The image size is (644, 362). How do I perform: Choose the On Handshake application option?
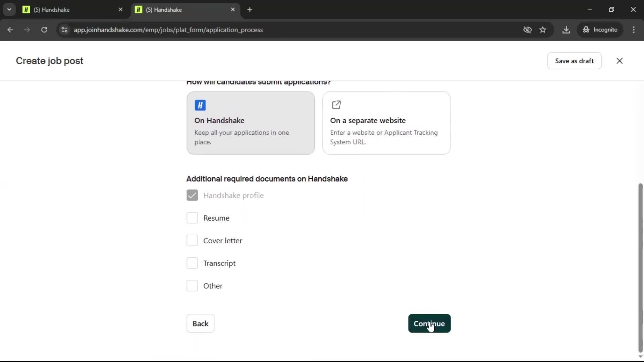pos(251,123)
